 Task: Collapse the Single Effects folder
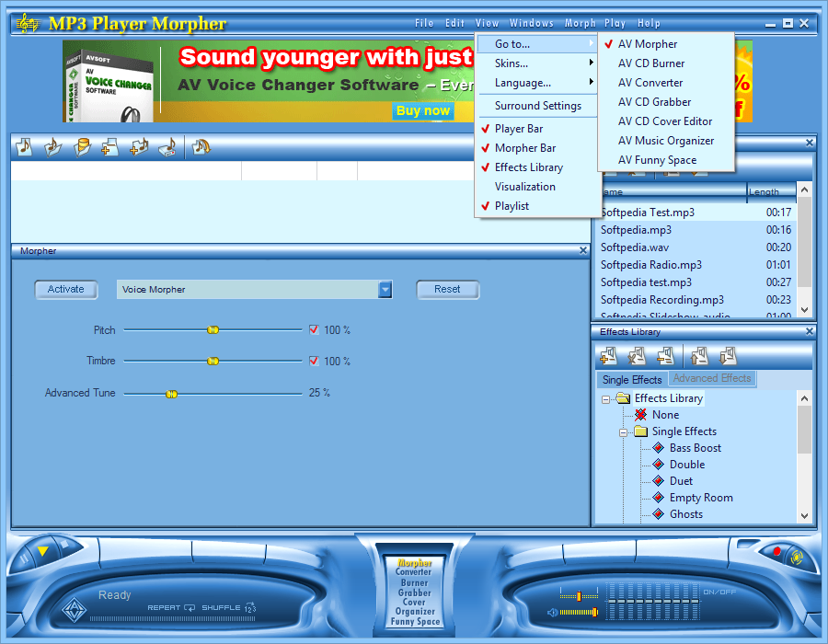pos(623,432)
